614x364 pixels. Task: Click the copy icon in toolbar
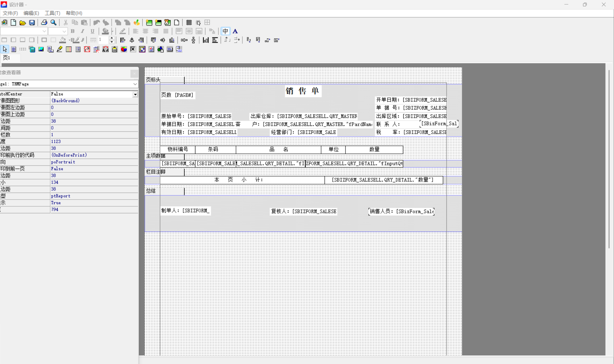point(75,22)
